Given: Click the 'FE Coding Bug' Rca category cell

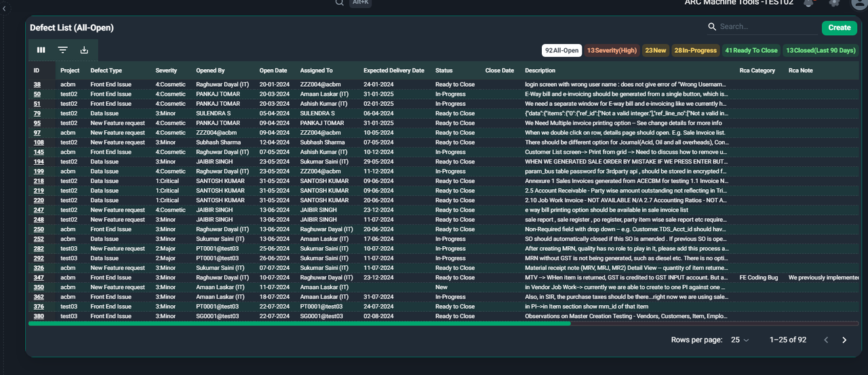Looking at the screenshot, I should click(759, 277).
